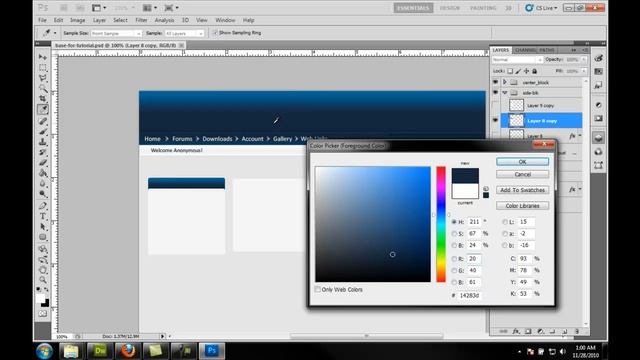Select the Quick Selection tool
Viewport: 640px width, 360px height.
pos(43,88)
